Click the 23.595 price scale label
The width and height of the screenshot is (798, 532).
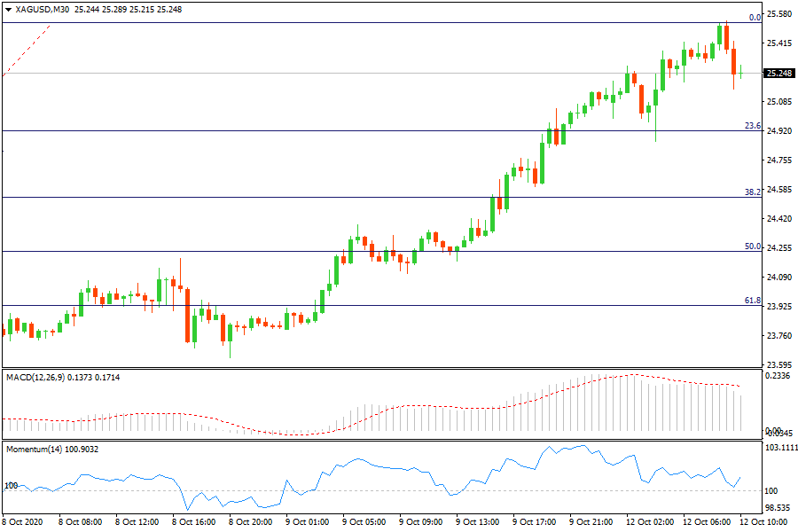[778, 364]
